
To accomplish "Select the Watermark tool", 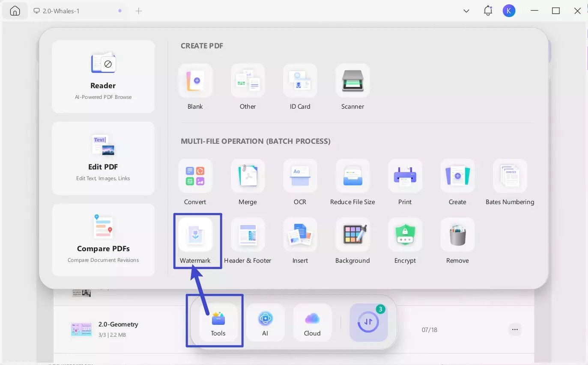I will coord(195,234).
